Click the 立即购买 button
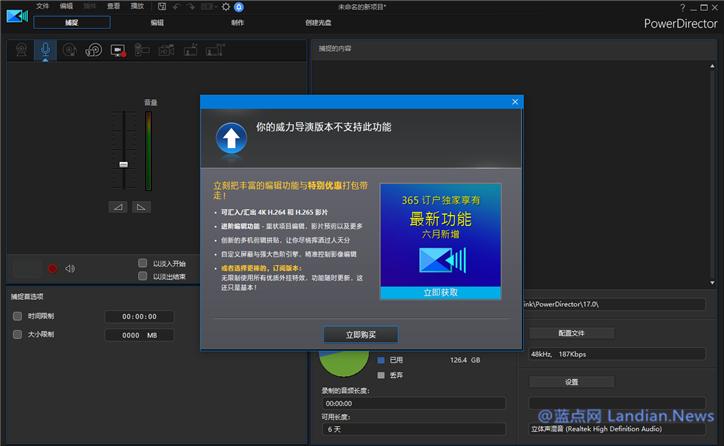 click(361, 335)
